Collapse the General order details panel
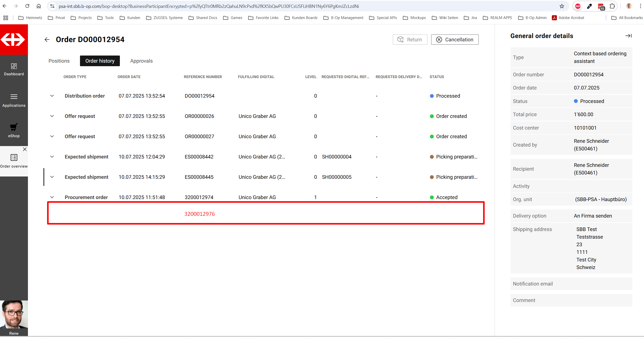The width and height of the screenshot is (644, 337). click(628, 36)
